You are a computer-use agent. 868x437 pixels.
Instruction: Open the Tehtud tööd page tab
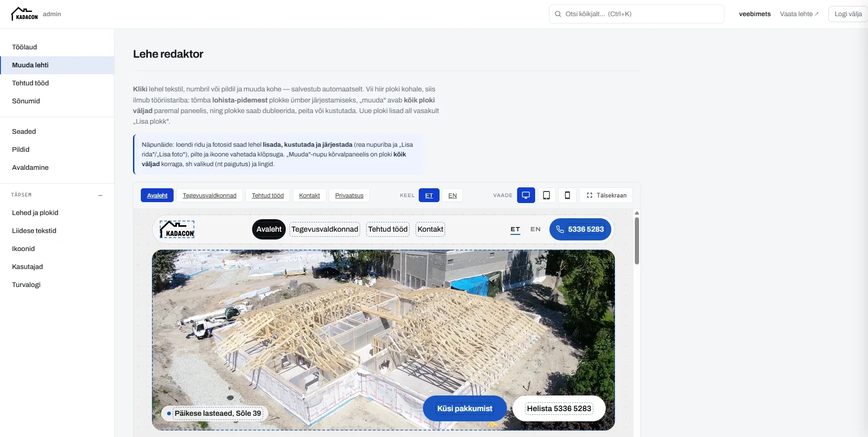pos(268,195)
